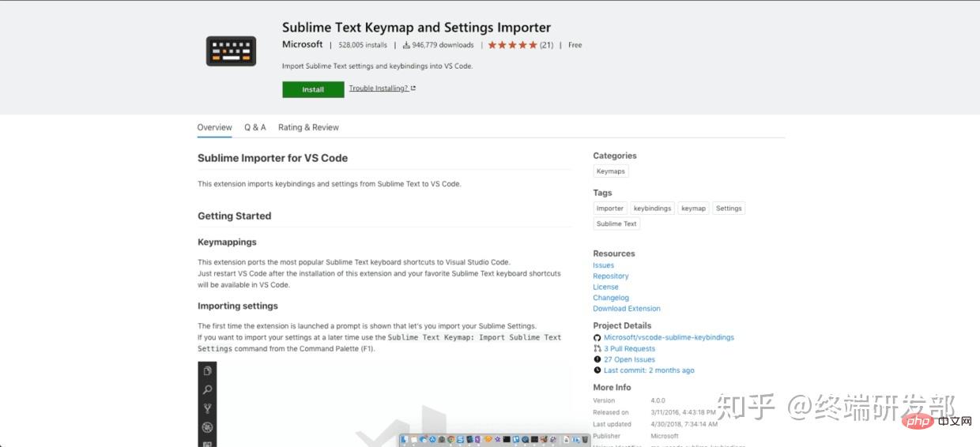
Task: Click the extension's keyboard logo icon
Action: (x=231, y=51)
